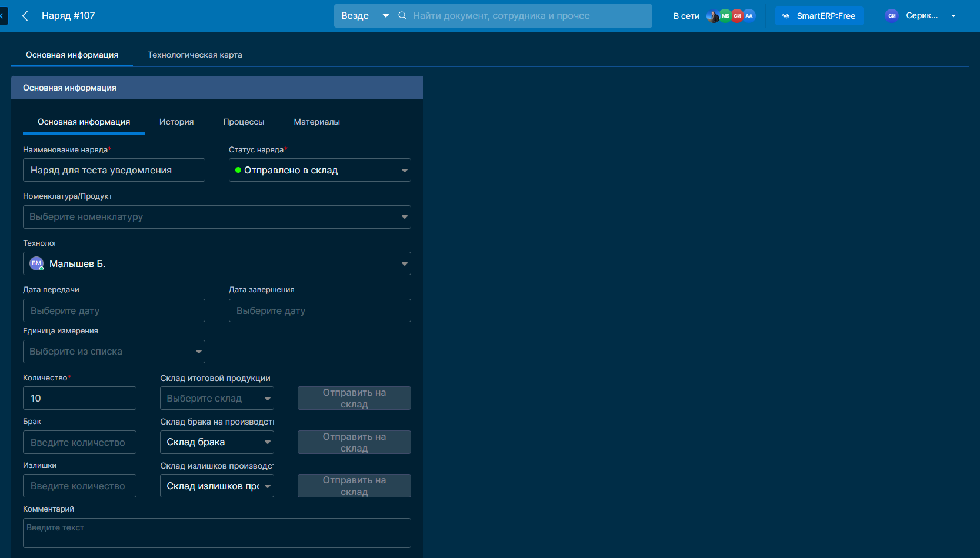Click the back arrow beside Наряд #107

coord(25,16)
